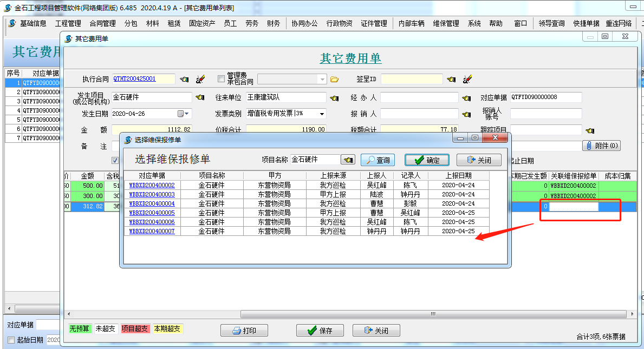Enable the 管理费承包合同 checkbox

(x=221, y=80)
